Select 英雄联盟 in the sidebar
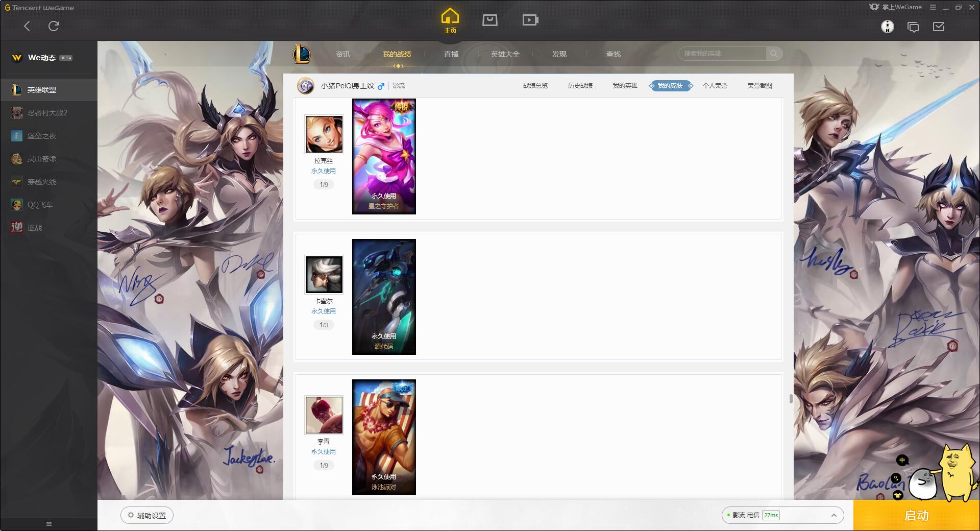 tap(48, 90)
